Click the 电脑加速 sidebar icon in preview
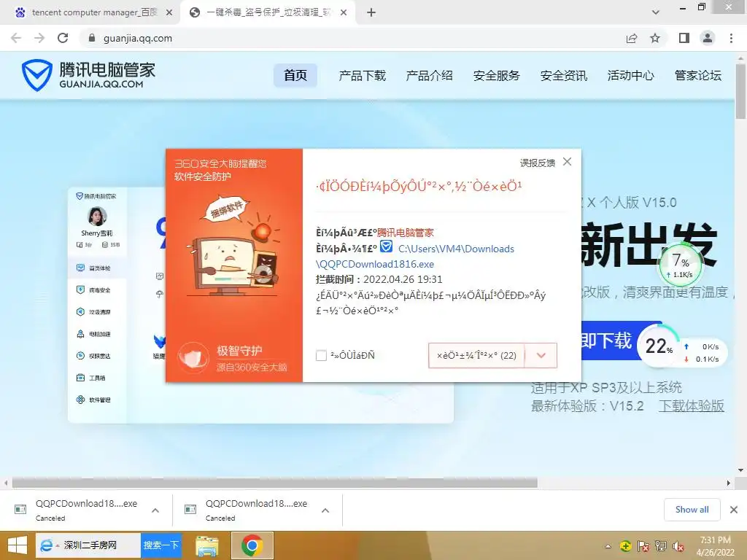This screenshot has width=747, height=560. point(80,334)
